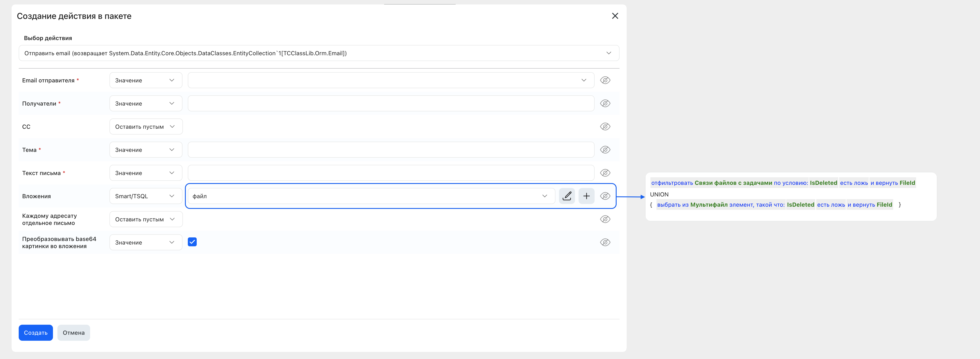
Task: Click Связи файлов с задачами text
Action: pos(733,183)
